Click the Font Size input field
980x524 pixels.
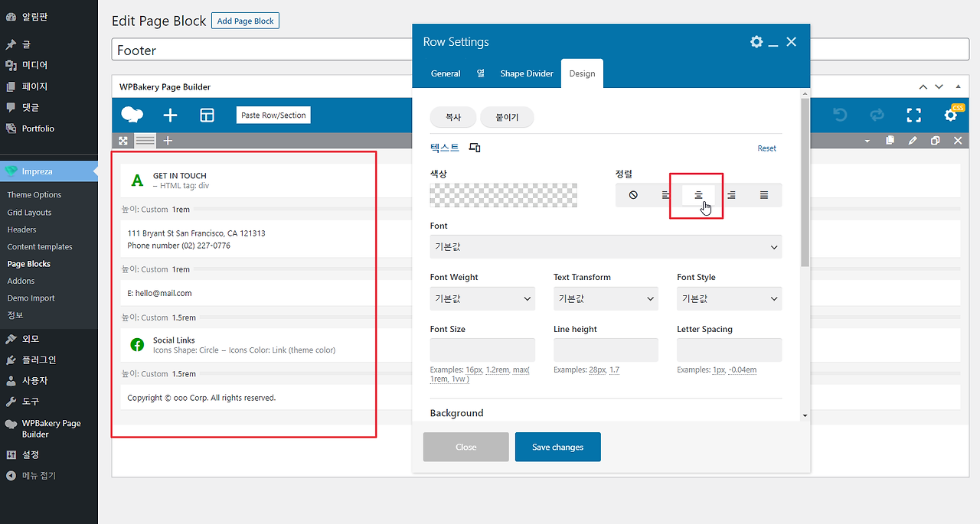(482, 350)
